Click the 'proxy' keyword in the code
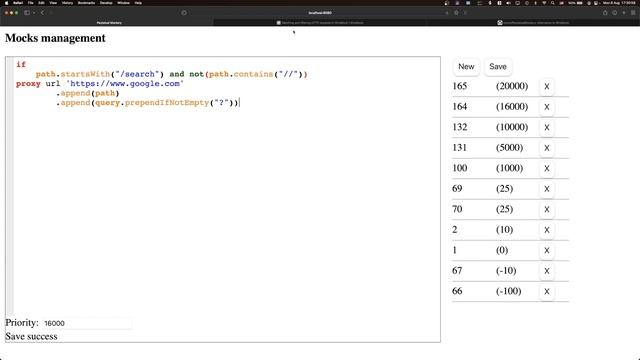 pyautogui.click(x=28, y=84)
